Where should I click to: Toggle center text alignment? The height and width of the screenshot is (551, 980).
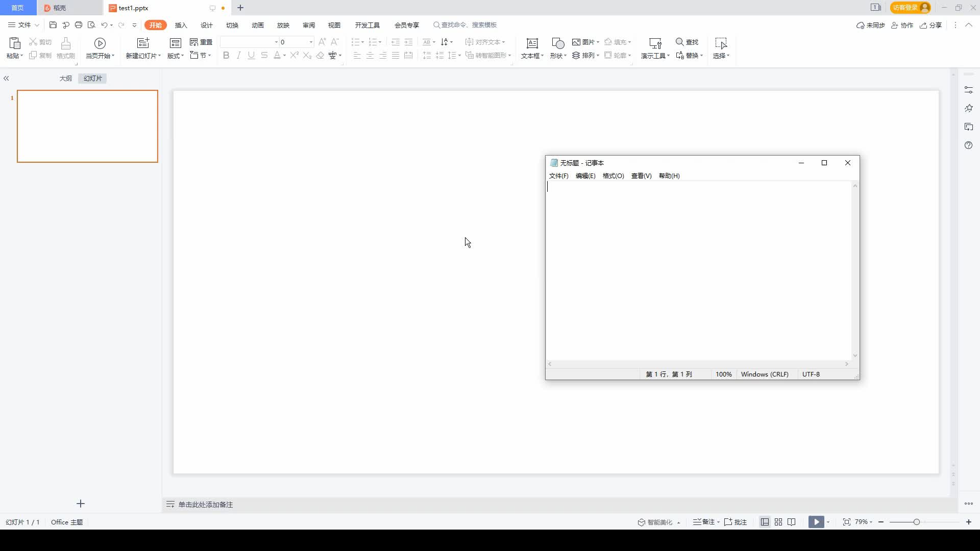point(370,55)
